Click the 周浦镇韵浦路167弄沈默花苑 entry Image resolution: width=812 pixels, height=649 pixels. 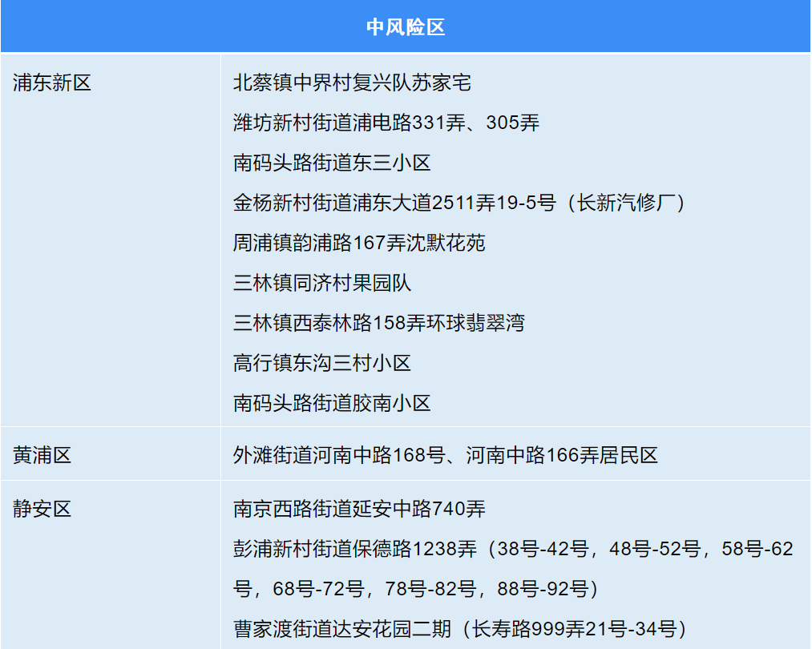pyautogui.click(x=359, y=243)
